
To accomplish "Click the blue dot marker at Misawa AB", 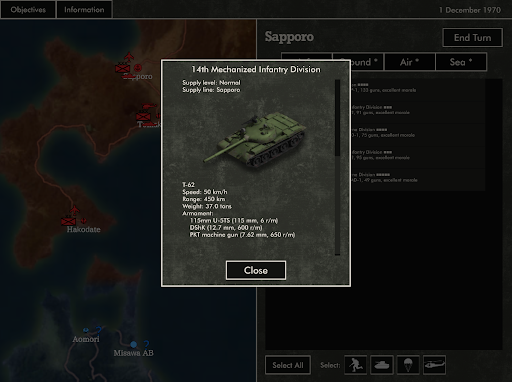I will pos(134,344).
